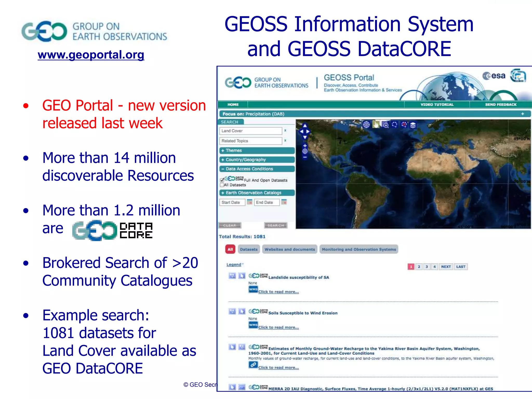Open the Start Date calendar picker icon
Screen dimensions: 532x399
point(250,202)
